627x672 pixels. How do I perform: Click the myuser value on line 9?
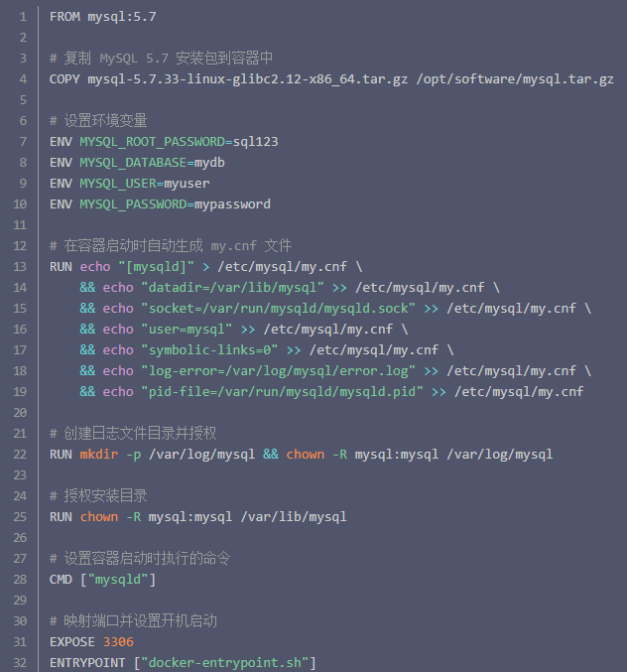tap(187, 184)
